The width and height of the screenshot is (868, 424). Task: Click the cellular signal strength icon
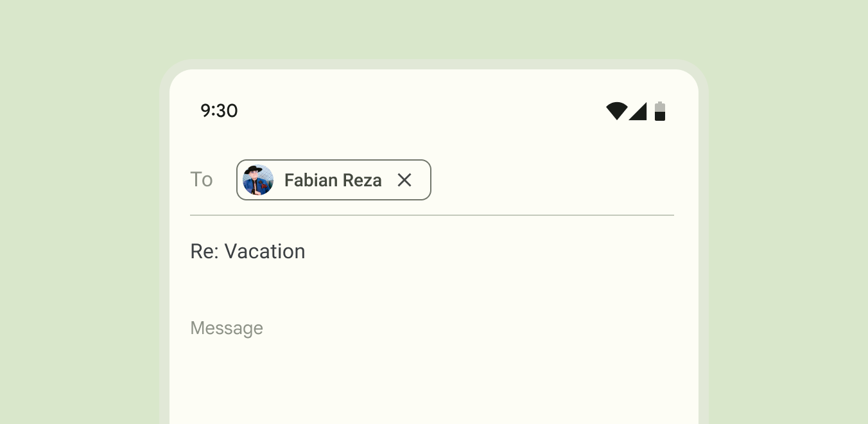coord(638,110)
